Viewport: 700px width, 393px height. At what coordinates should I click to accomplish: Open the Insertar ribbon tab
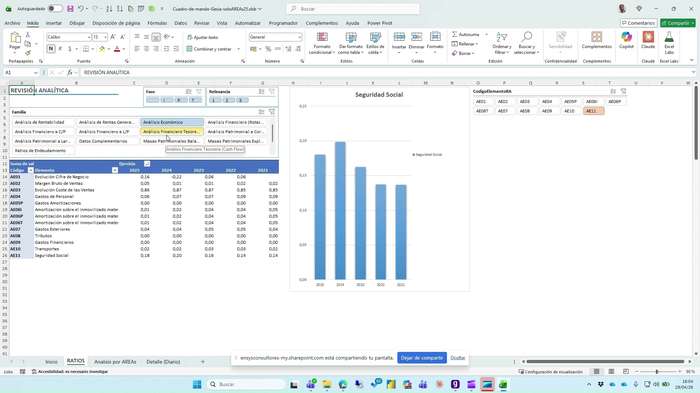[x=54, y=23]
